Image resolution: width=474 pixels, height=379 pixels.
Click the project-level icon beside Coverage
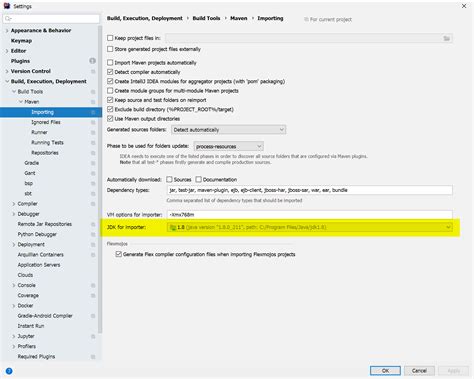(x=93, y=296)
